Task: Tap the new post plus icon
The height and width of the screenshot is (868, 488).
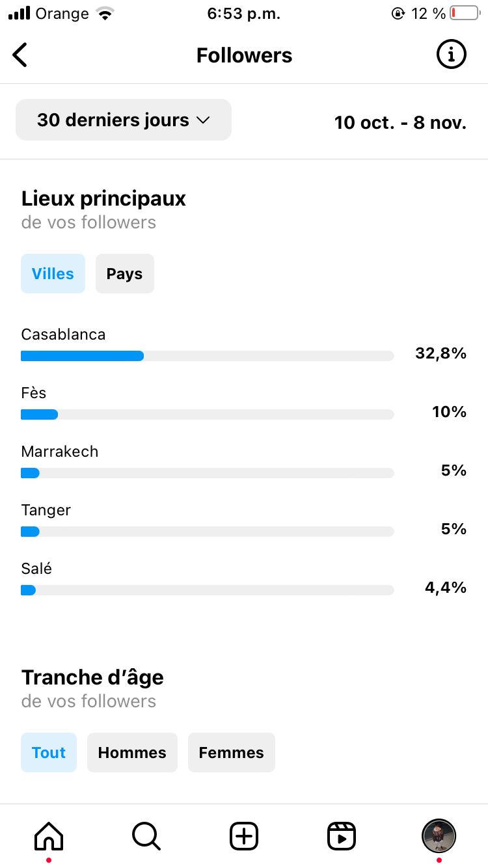Action: pos(244,835)
